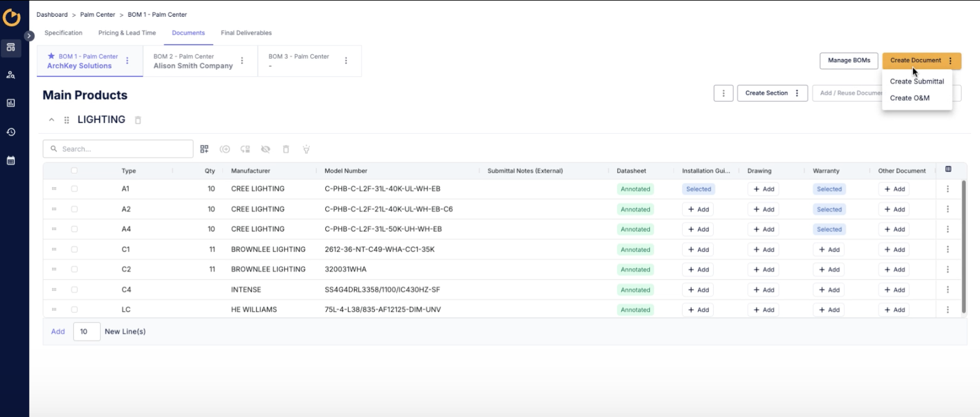Tick the select-all header checkbox
This screenshot has width=980, height=417.
tap(74, 171)
